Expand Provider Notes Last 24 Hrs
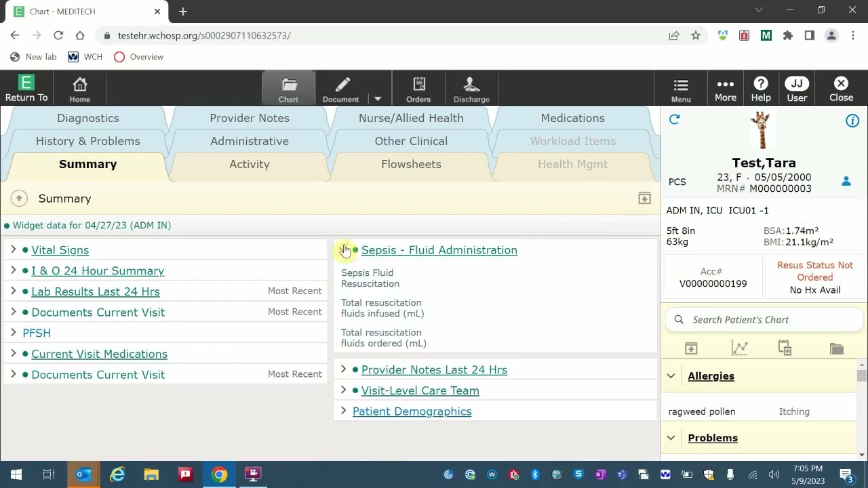Viewport: 868px width, 488px height. coord(343,369)
